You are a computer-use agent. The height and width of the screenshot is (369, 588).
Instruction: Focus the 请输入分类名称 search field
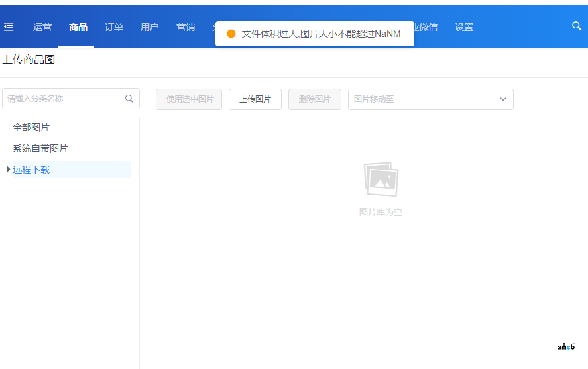pyautogui.click(x=71, y=99)
